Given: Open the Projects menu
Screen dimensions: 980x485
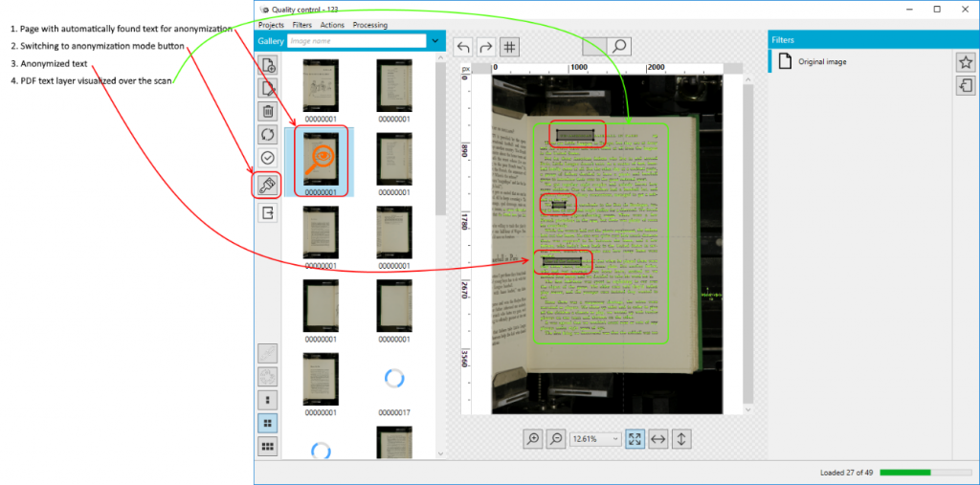Looking at the screenshot, I should [x=271, y=24].
